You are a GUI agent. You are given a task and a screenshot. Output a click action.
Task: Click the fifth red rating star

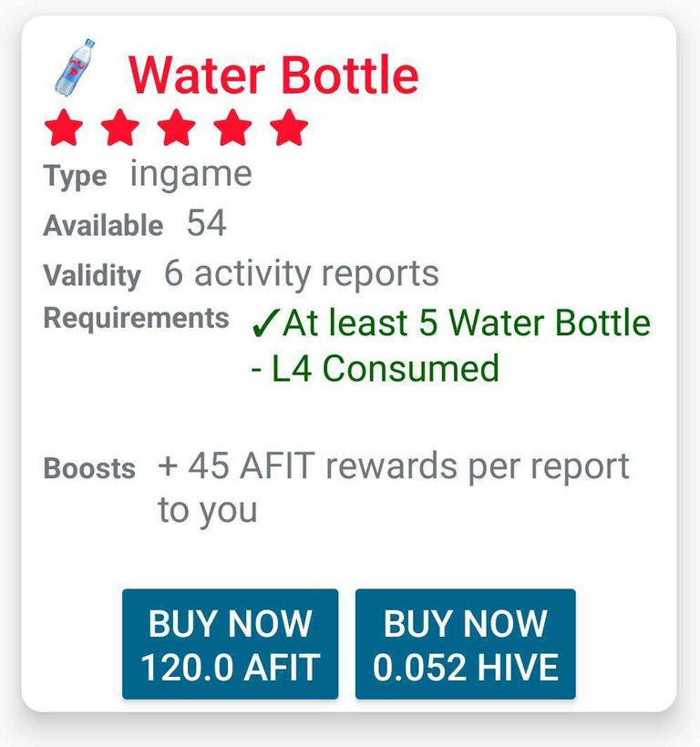[289, 128]
